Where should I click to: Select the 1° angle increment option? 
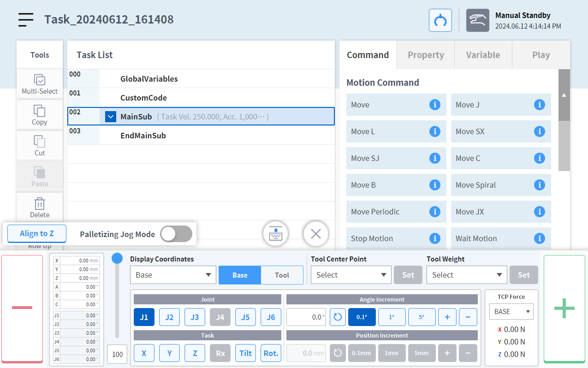coord(392,317)
